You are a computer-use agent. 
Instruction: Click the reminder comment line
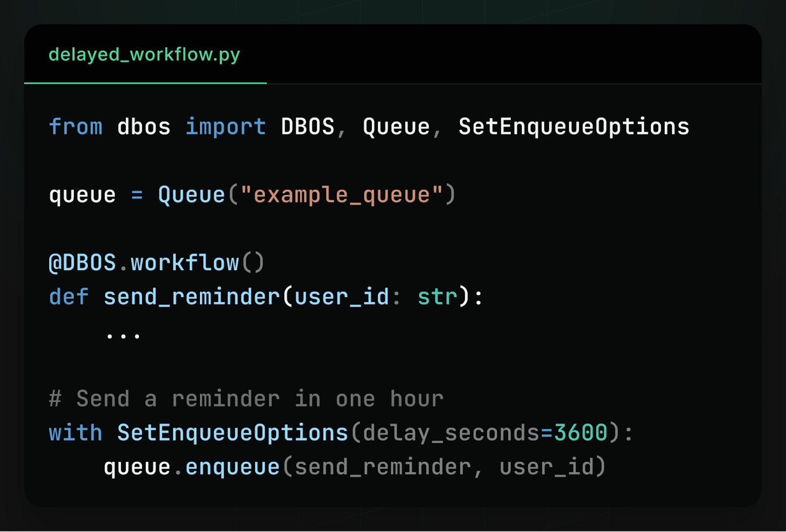click(246, 398)
